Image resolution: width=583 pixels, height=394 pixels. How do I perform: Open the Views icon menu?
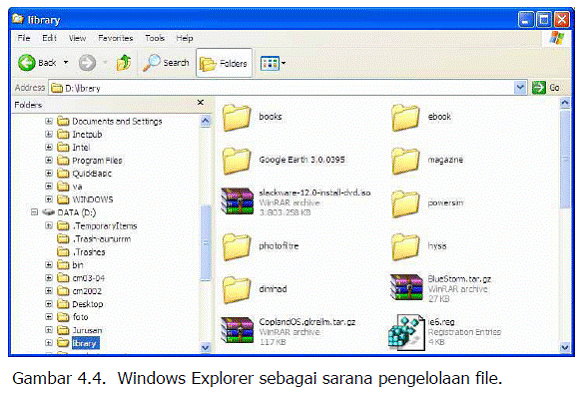270,64
